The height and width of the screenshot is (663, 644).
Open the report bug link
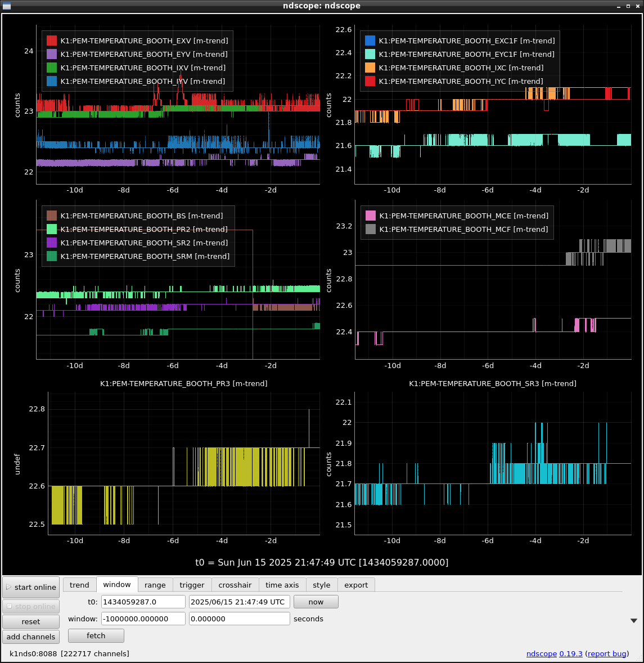point(607,653)
